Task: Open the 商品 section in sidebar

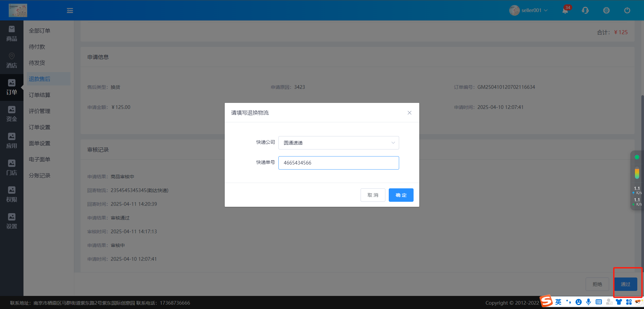Action: tap(12, 34)
